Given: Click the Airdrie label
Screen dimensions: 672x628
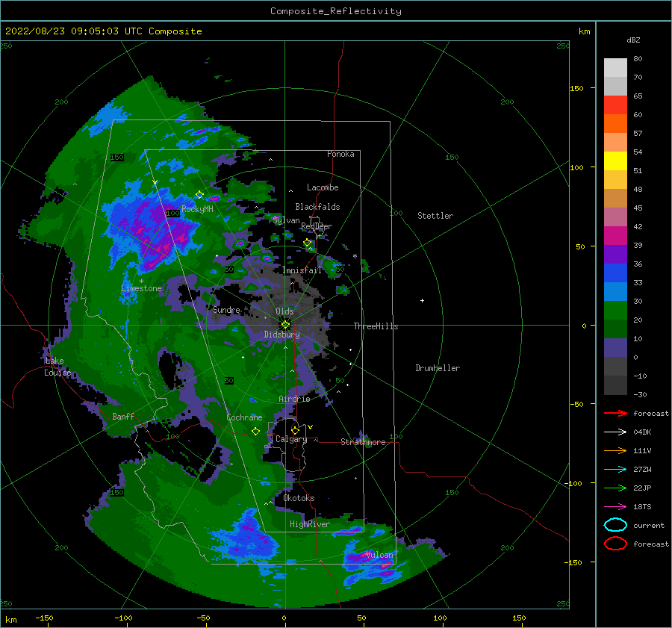Looking at the screenshot, I should point(294,399).
